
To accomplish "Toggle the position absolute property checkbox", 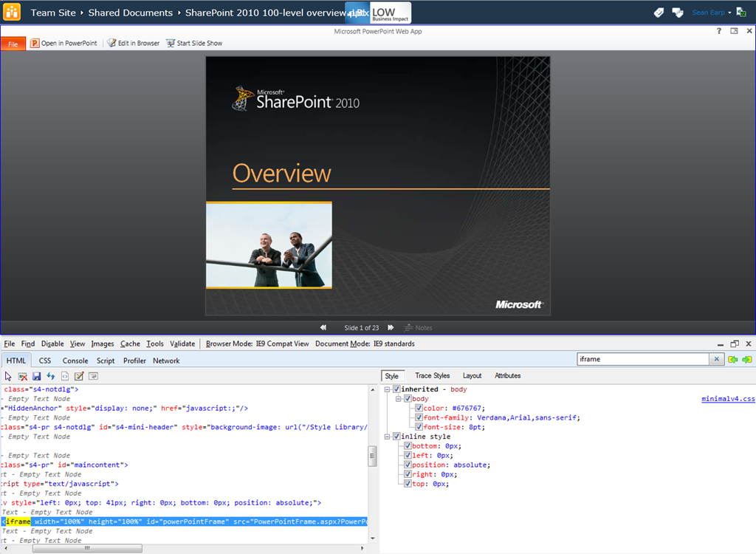I will tap(408, 465).
